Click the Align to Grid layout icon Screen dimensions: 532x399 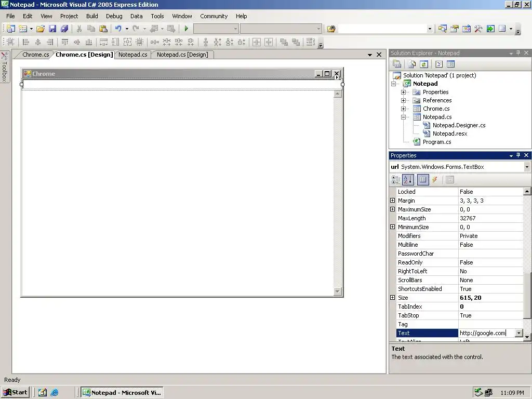point(10,42)
